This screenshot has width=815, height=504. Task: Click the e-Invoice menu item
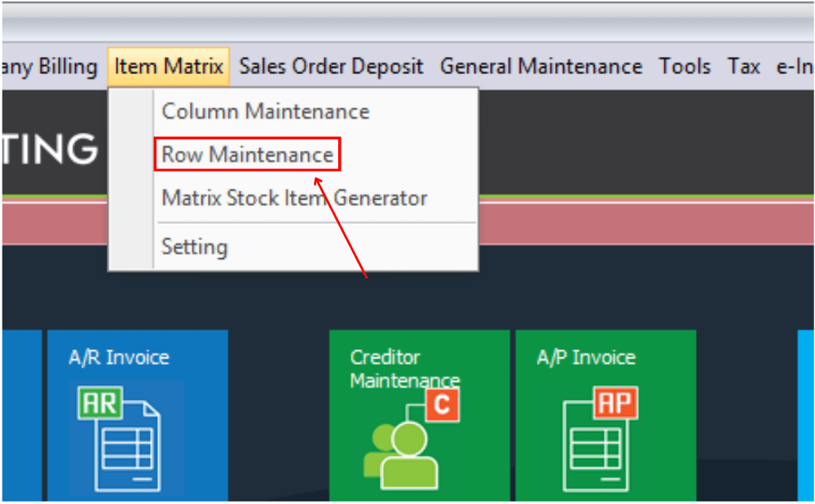795,66
